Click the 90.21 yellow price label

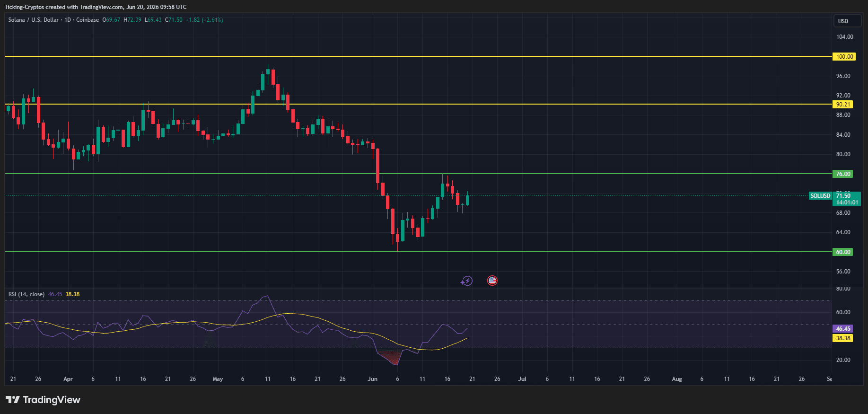coord(843,105)
